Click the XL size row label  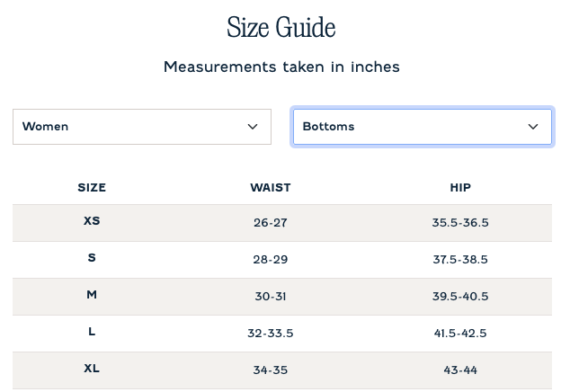92,369
